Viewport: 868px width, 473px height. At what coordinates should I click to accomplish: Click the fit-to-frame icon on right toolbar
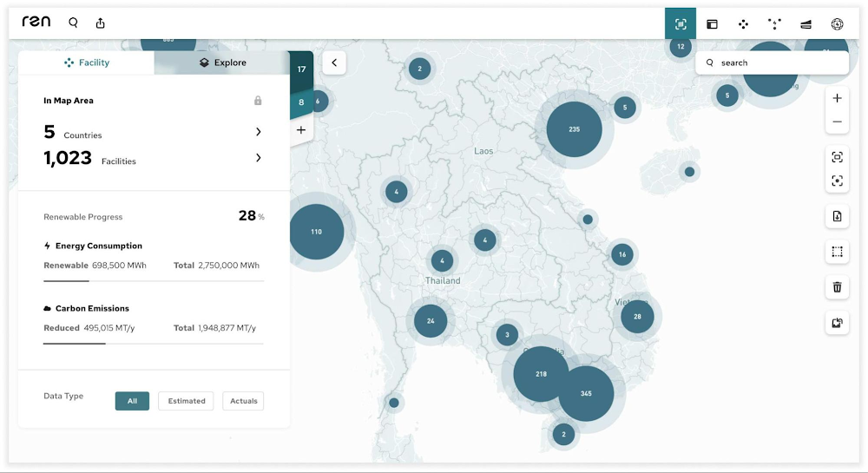[x=837, y=157]
